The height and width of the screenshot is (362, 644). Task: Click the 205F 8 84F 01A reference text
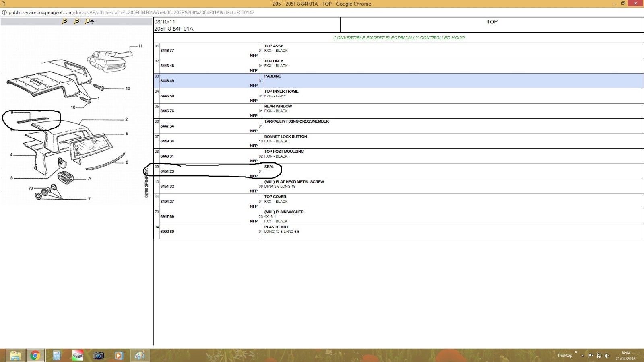[174, 29]
